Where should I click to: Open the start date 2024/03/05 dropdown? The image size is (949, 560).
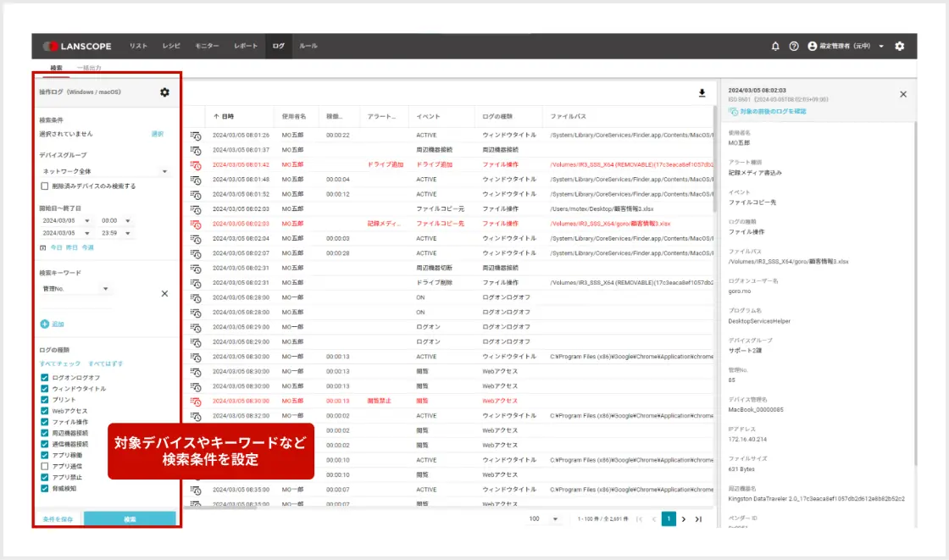(x=66, y=221)
